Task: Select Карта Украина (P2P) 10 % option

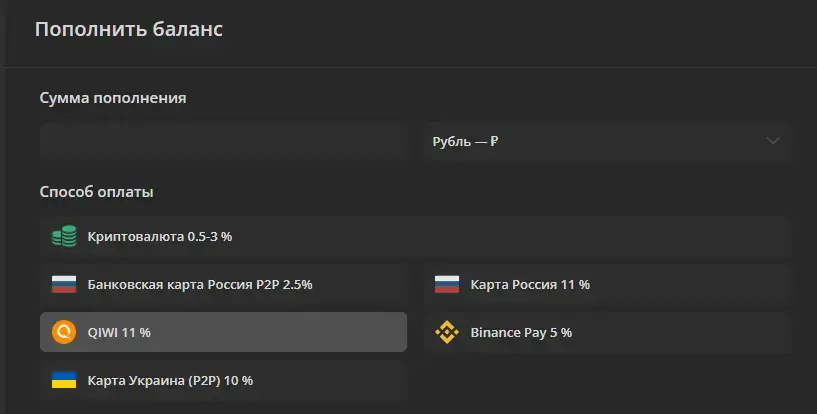Action: [x=224, y=380]
